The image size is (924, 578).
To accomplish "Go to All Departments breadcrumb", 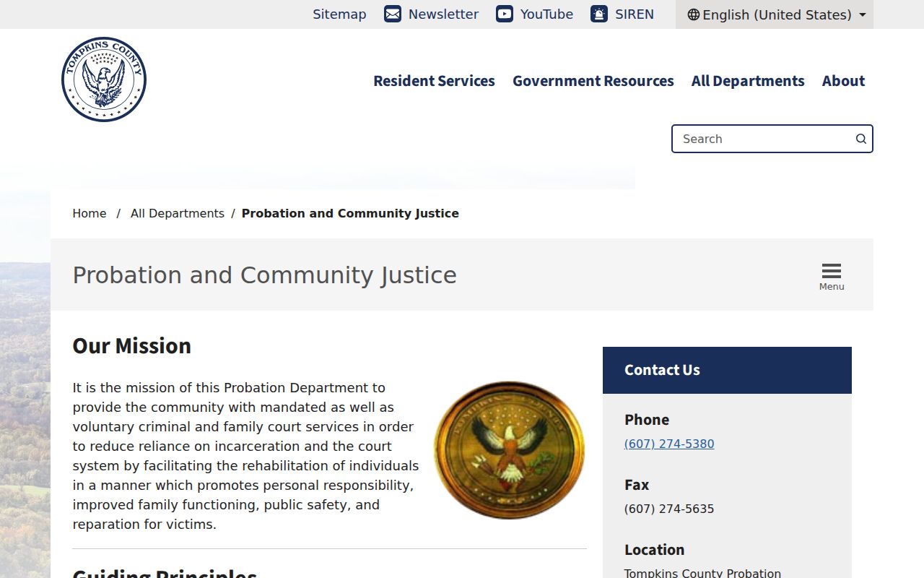I will point(178,213).
